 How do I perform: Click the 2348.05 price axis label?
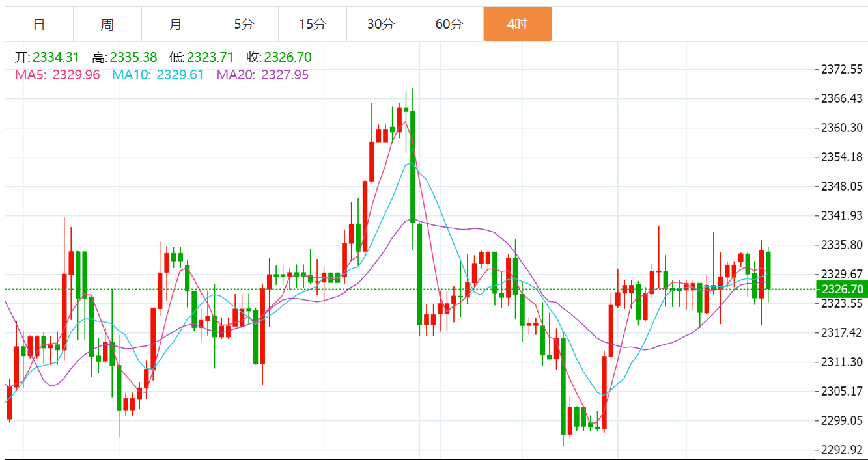(842, 187)
